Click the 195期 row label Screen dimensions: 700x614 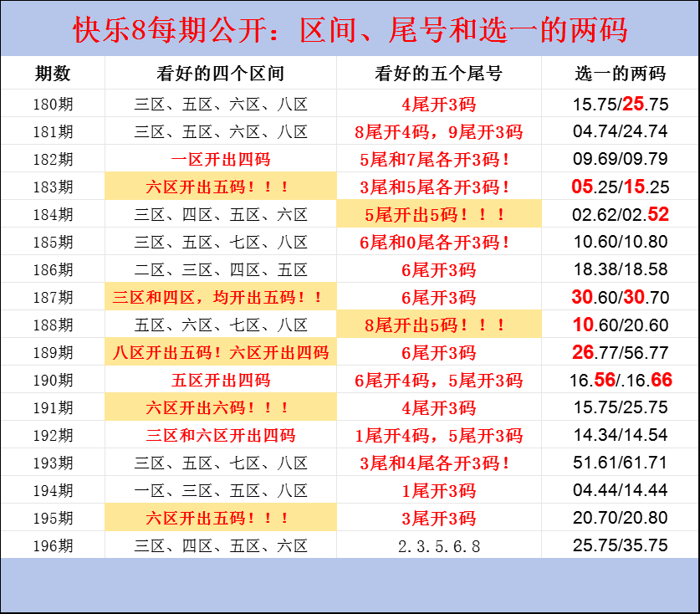[x=53, y=519]
